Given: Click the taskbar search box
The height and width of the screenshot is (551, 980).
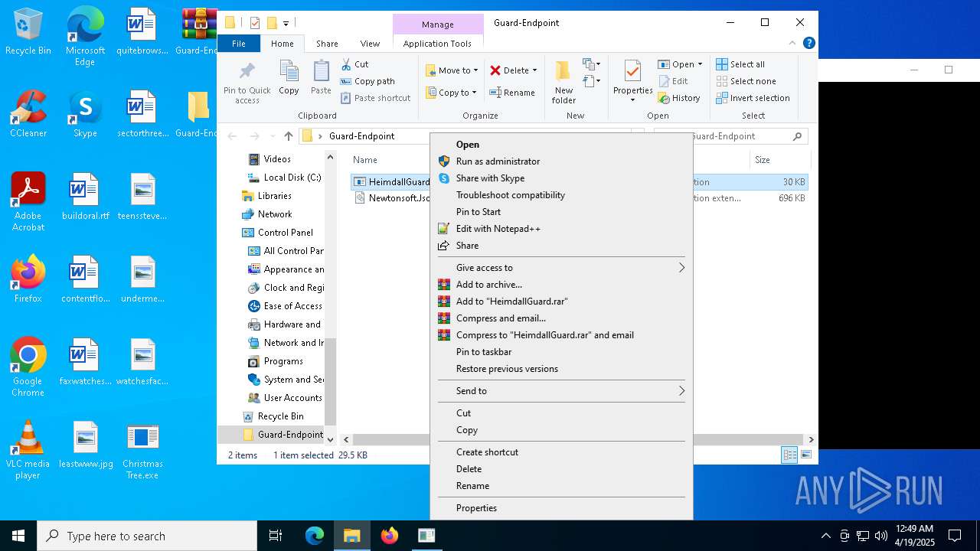Looking at the screenshot, I should pos(147,536).
